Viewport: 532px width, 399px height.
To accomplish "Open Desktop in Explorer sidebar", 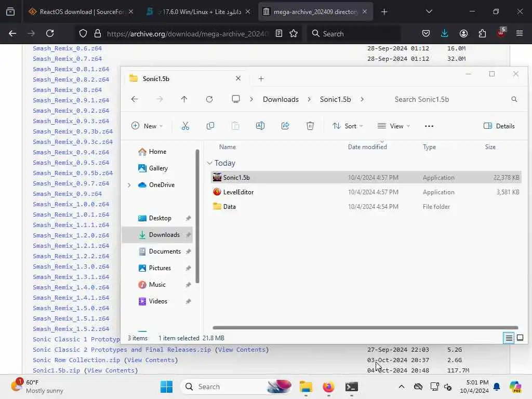I will pyautogui.click(x=158, y=218).
